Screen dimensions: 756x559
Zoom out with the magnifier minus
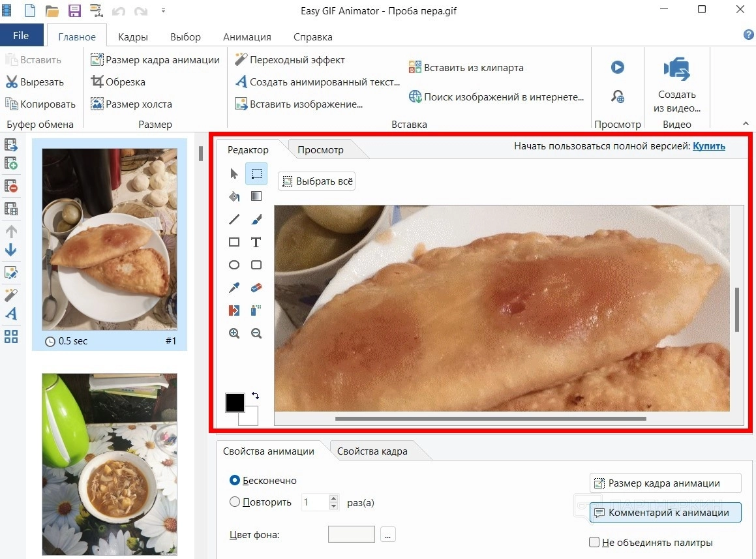(x=256, y=333)
